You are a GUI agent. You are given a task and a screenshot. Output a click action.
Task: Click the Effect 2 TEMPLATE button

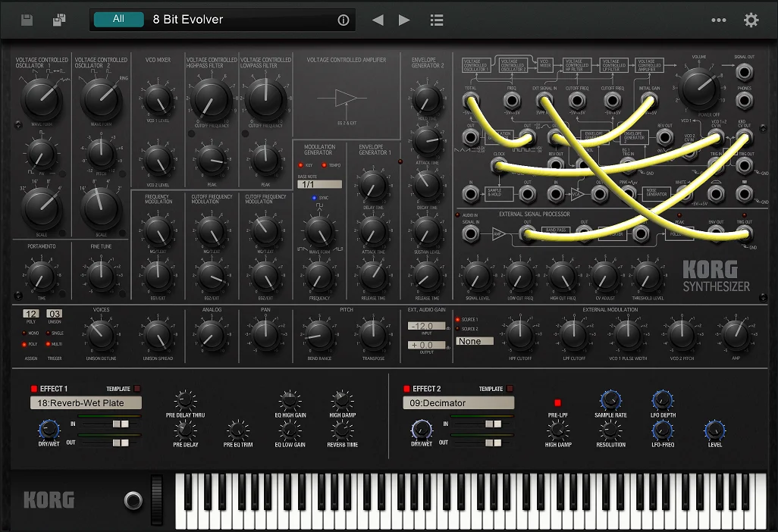click(x=510, y=389)
